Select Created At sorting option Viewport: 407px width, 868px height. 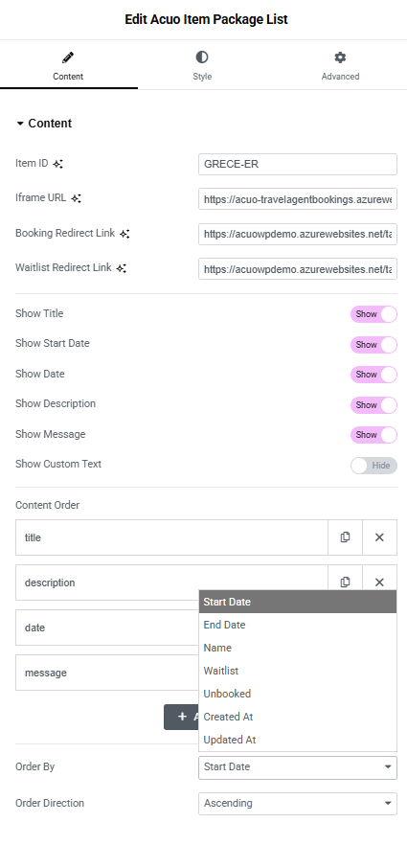point(298,717)
